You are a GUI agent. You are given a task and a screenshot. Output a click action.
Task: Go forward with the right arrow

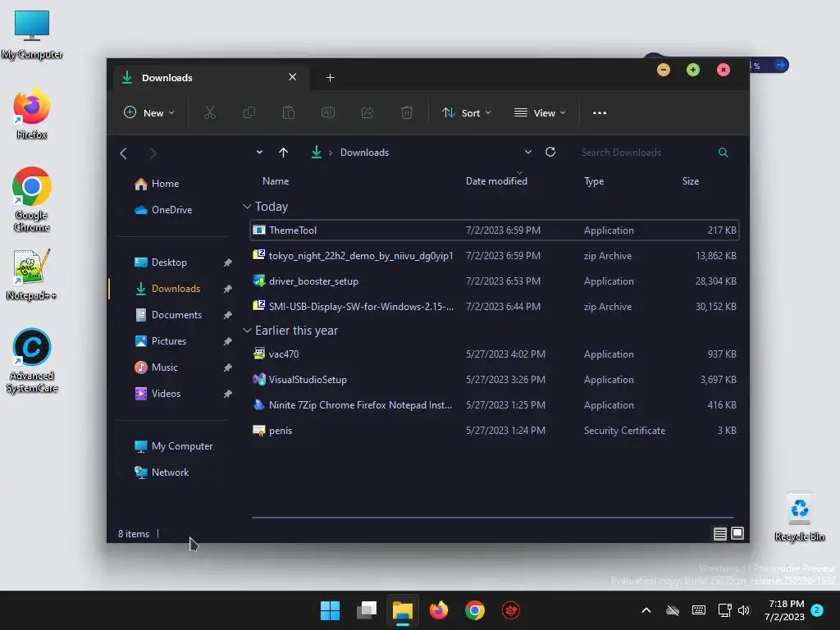(153, 153)
